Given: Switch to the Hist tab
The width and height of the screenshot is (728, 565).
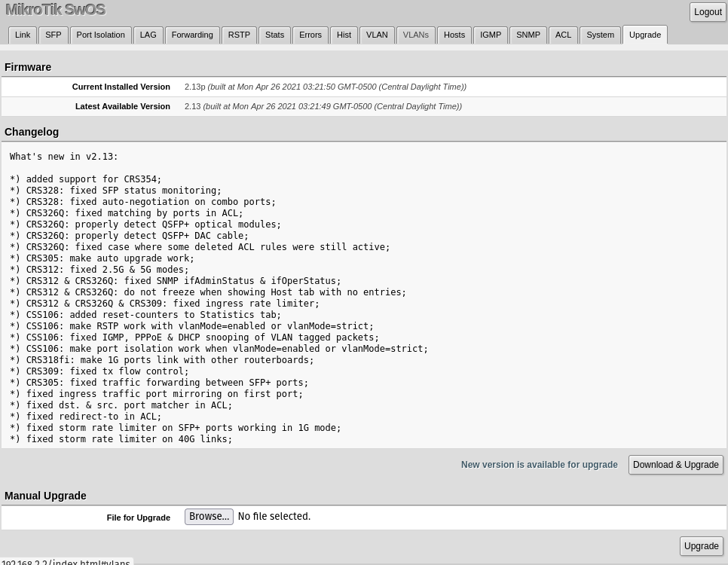Looking at the screenshot, I should click(344, 35).
